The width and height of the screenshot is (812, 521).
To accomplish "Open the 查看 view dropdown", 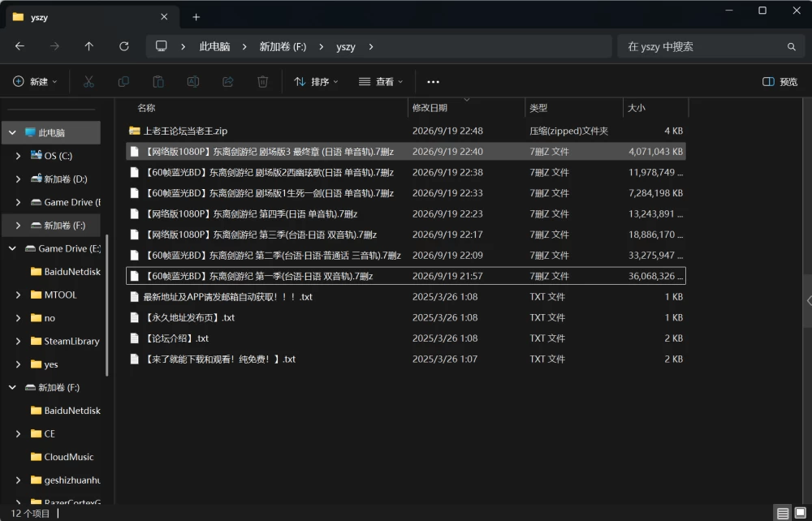I will coord(381,82).
